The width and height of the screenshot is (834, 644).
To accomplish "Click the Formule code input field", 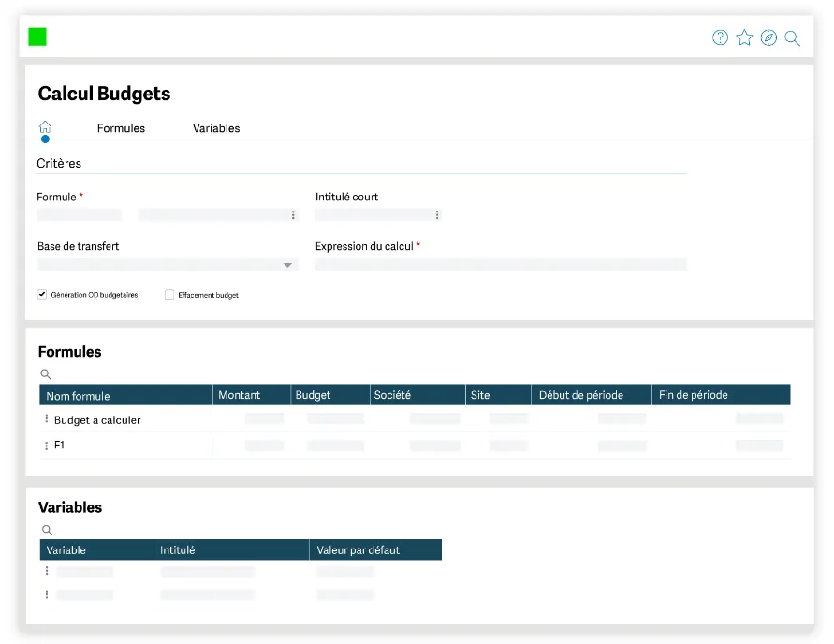I will pyautogui.click(x=80, y=215).
